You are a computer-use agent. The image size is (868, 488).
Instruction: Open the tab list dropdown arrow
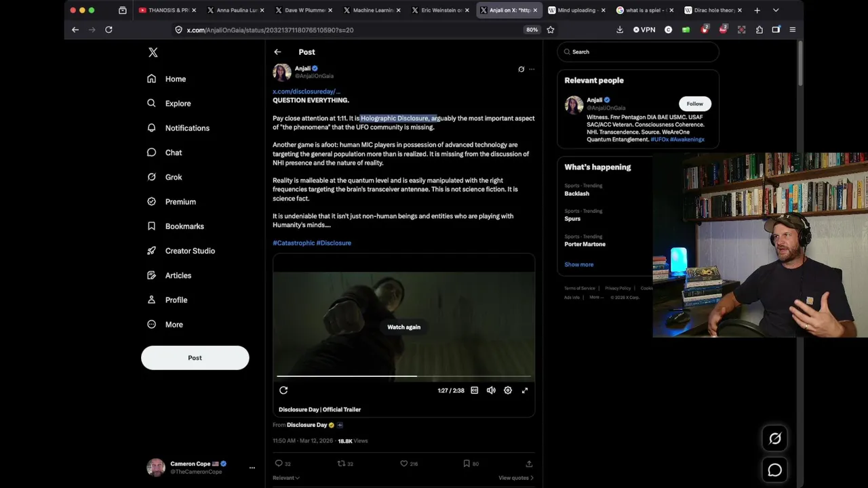776,10
